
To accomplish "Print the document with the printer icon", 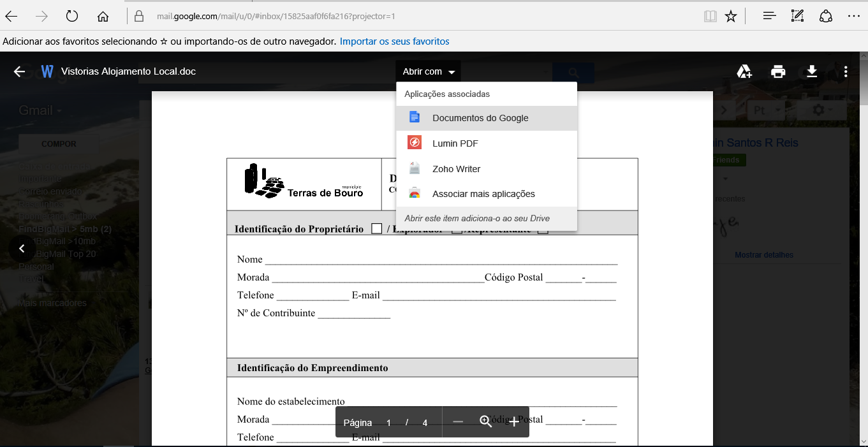I will click(x=778, y=71).
